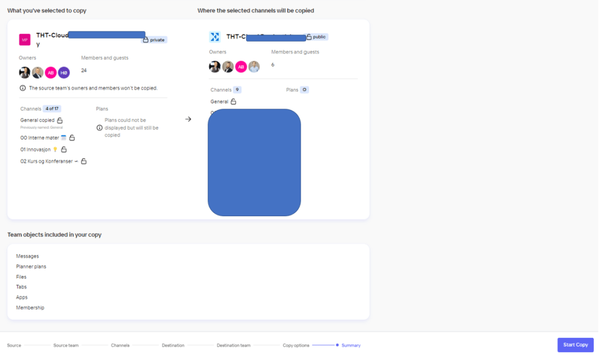608x364 pixels.
Task: Select the 00 Interne møter channel
Action: 39,138
